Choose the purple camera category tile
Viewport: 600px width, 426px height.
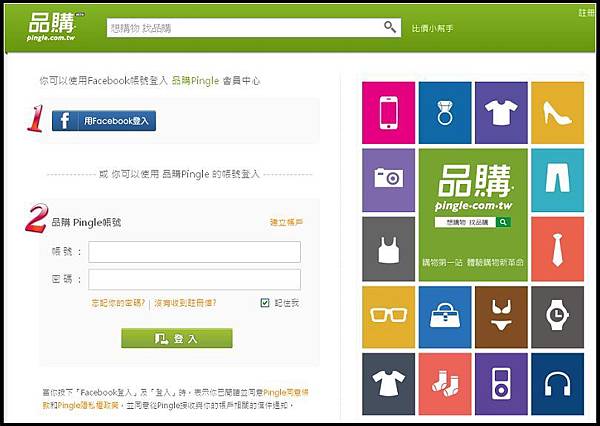click(x=388, y=180)
